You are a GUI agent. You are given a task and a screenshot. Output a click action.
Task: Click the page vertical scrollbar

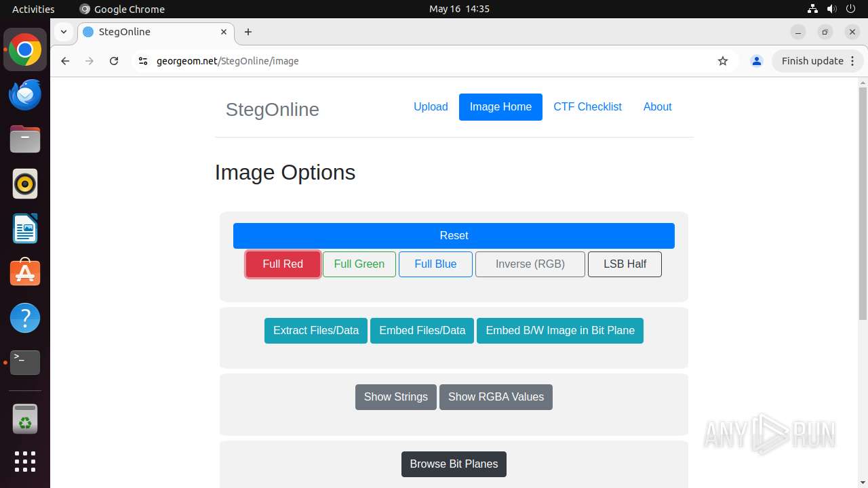tap(863, 203)
